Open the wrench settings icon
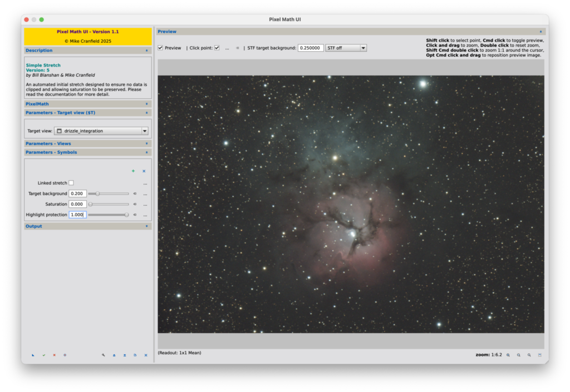Screen dimensions: 570x392 [x=103, y=355]
